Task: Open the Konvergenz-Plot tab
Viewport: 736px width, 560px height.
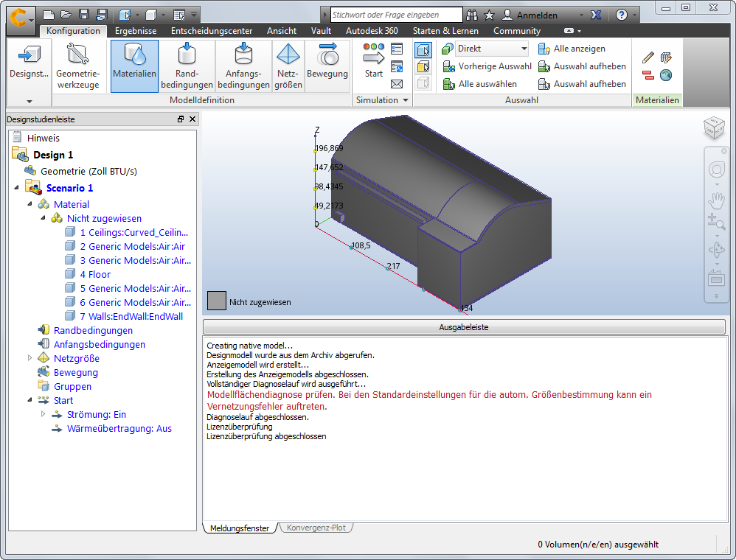Action: pyautogui.click(x=316, y=528)
